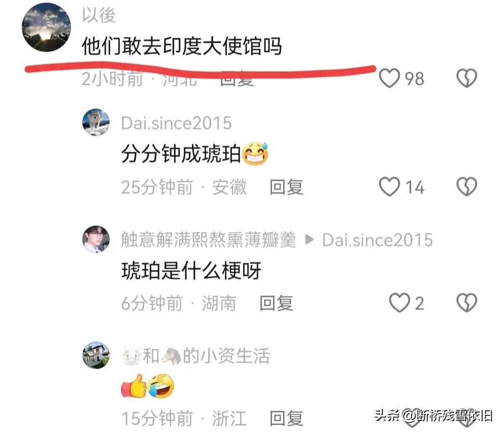The width and height of the screenshot is (504, 433).
Task: Reply to the 6分钟前 湖南 comment
Action: point(276,303)
